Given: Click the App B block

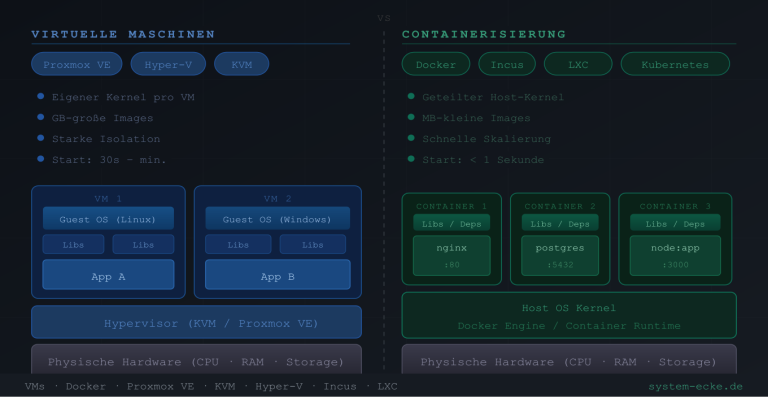Looking at the screenshot, I should click(277, 275).
